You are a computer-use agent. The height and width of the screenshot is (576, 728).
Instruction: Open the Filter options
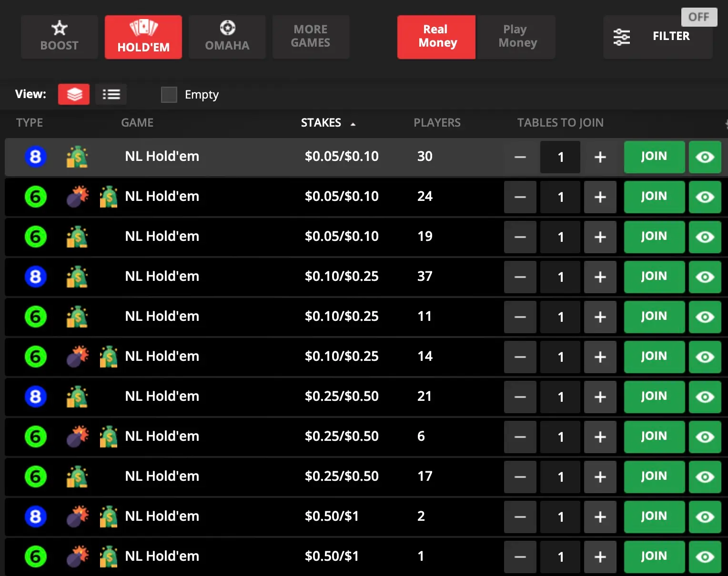(658, 37)
